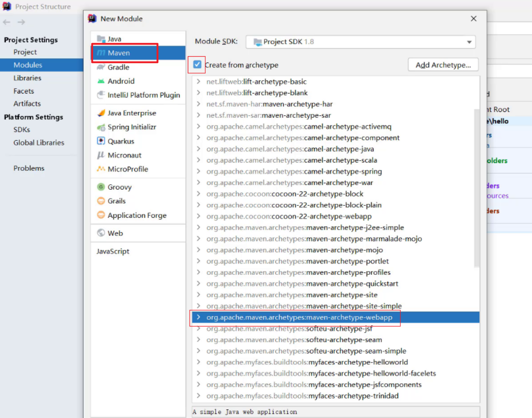
Task: Select camel-archetype-java archetype row
Action: click(x=336, y=149)
